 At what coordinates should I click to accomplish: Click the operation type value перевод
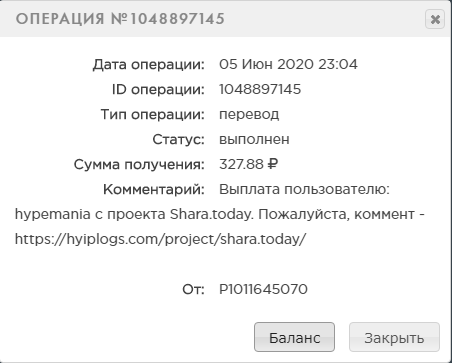(249, 115)
